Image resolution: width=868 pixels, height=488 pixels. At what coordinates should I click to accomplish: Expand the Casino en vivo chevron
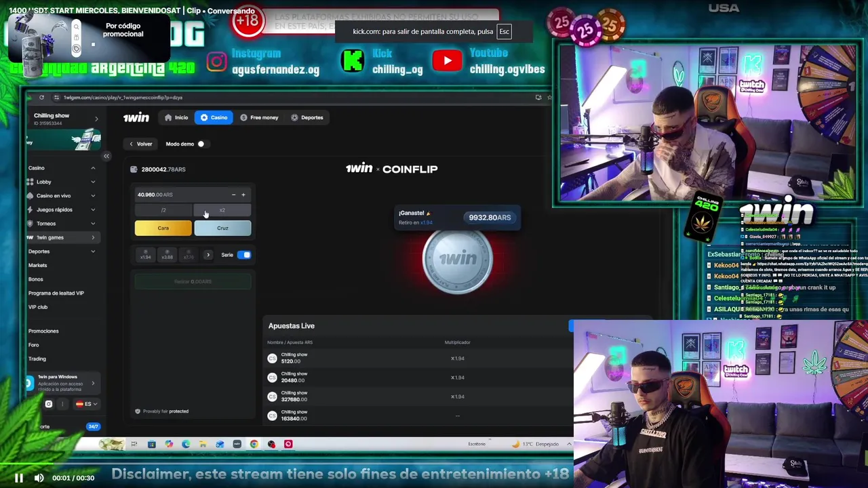point(93,196)
